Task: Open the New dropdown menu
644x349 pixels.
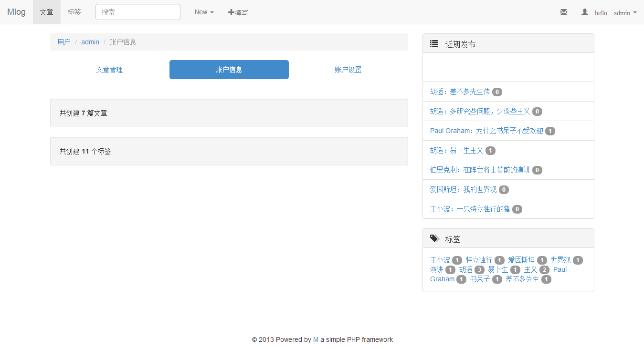Action: pos(204,12)
